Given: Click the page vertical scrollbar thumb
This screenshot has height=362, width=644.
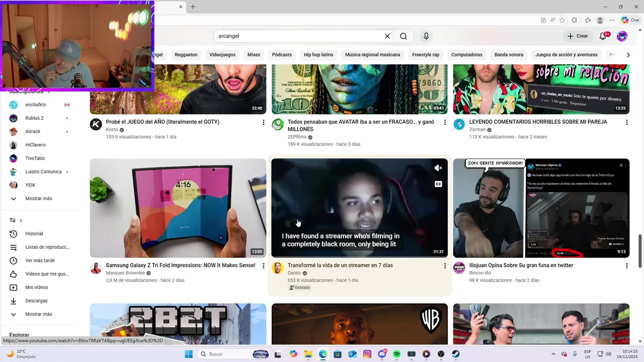Looking at the screenshot, I should tap(640, 251).
